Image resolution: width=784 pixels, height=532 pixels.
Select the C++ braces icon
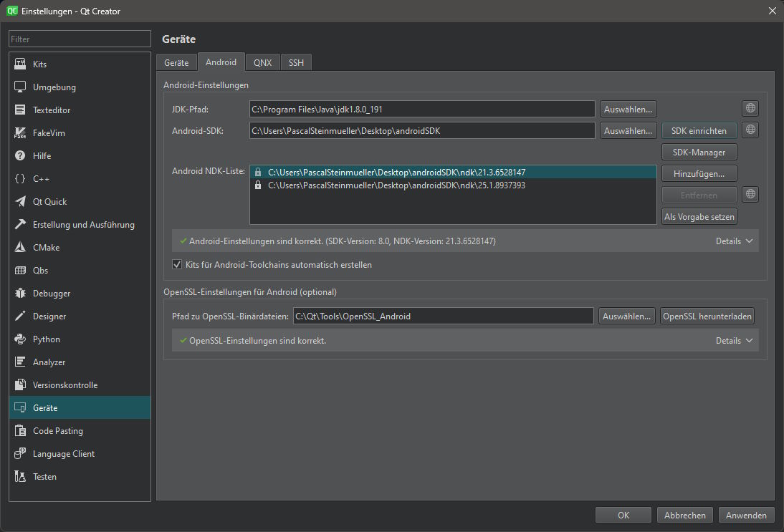coord(20,179)
